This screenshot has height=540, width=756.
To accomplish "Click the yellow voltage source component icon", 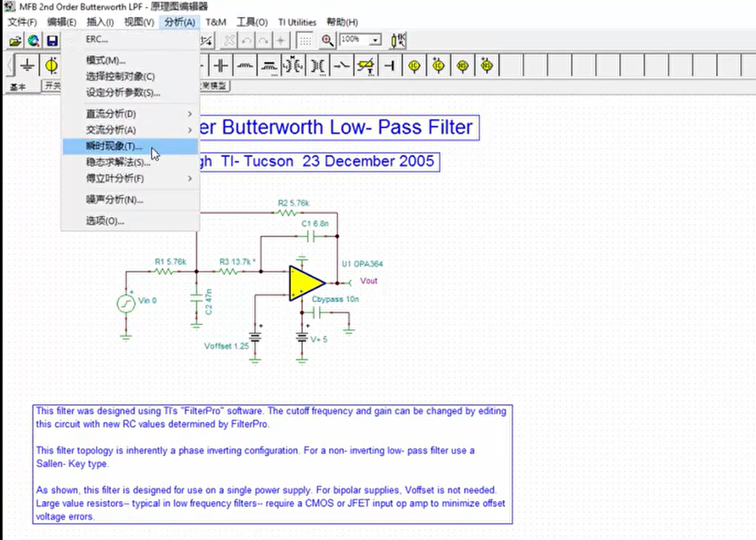I will coord(51,65).
